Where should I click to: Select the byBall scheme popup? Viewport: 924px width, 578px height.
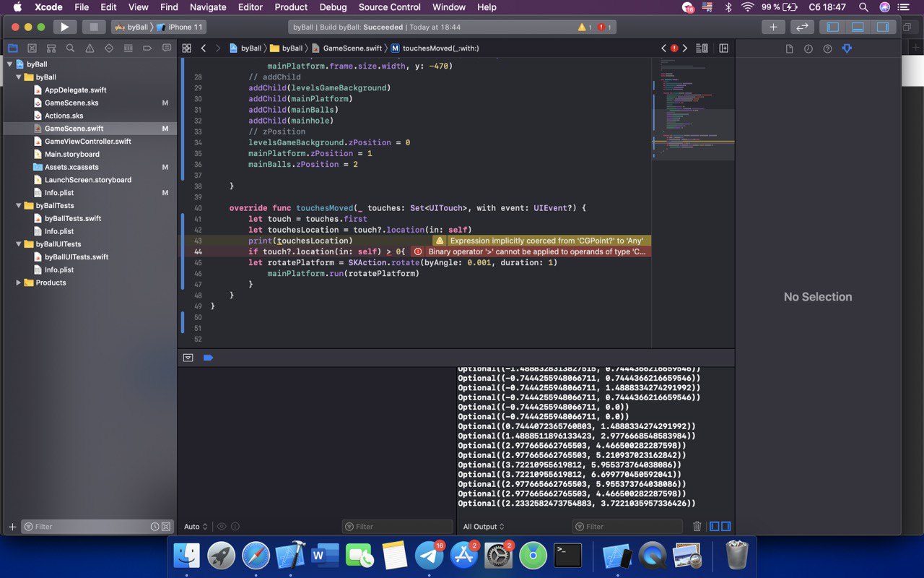point(131,27)
